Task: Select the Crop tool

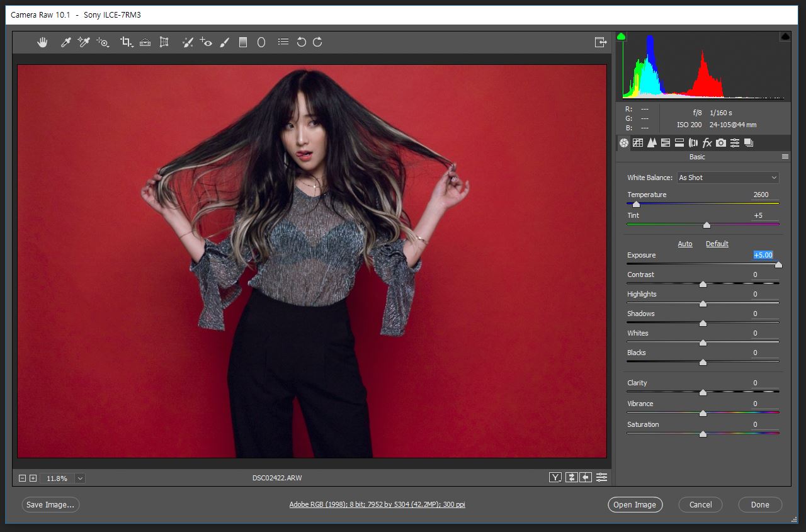Action: [x=126, y=42]
